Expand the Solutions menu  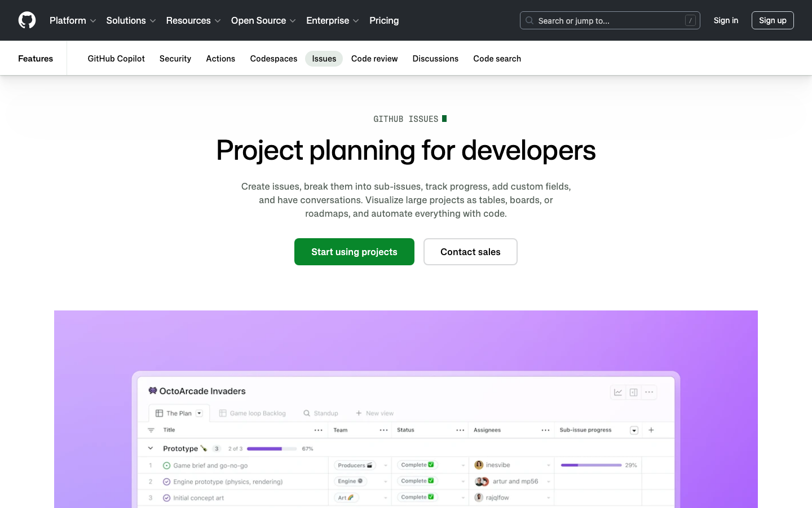coord(131,20)
